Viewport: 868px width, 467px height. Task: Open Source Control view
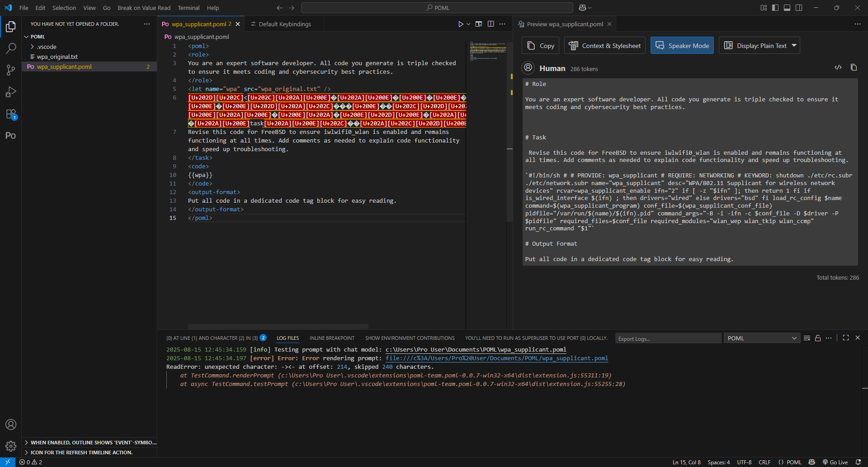[11, 70]
